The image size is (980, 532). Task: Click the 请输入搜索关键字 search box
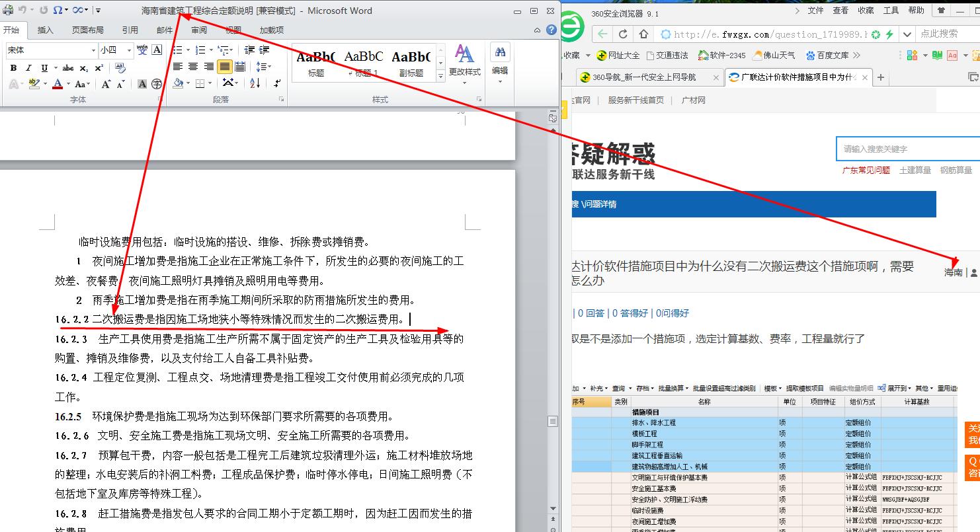click(908, 149)
